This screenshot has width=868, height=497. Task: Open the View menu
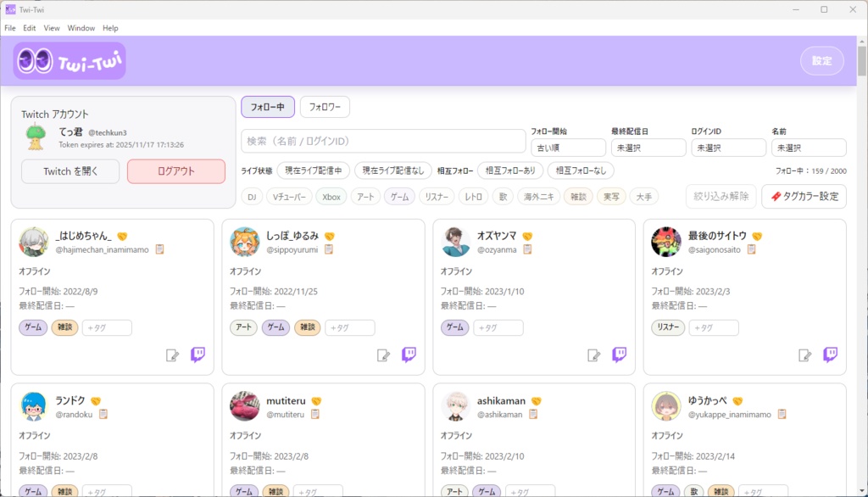pos(51,27)
